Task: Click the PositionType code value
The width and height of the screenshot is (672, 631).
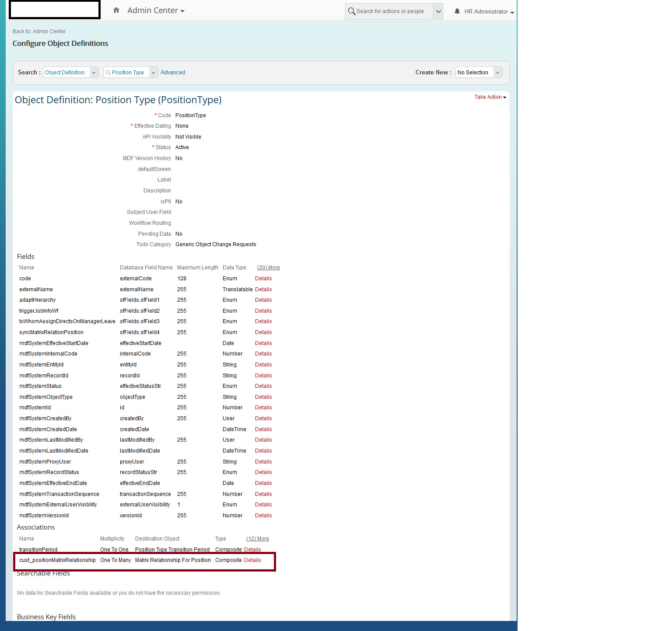Action: [x=191, y=115]
